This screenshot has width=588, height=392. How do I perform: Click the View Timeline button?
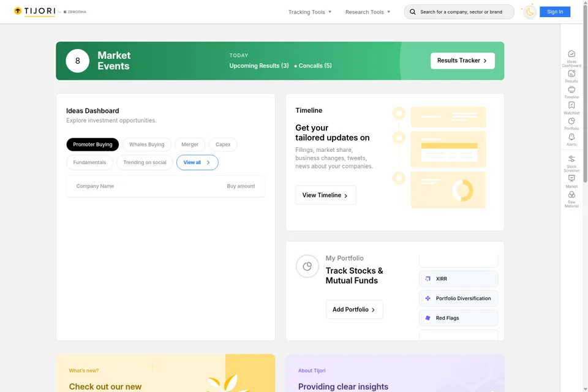point(325,195)
